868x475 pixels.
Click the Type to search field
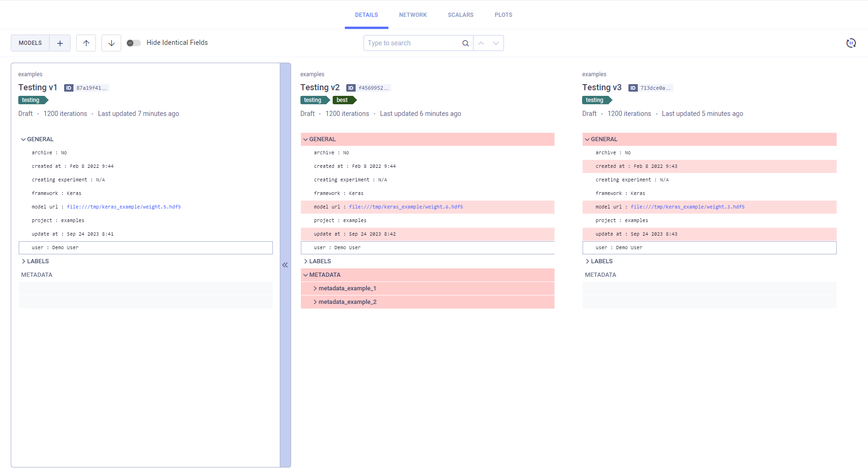click(x=412, y=43)
